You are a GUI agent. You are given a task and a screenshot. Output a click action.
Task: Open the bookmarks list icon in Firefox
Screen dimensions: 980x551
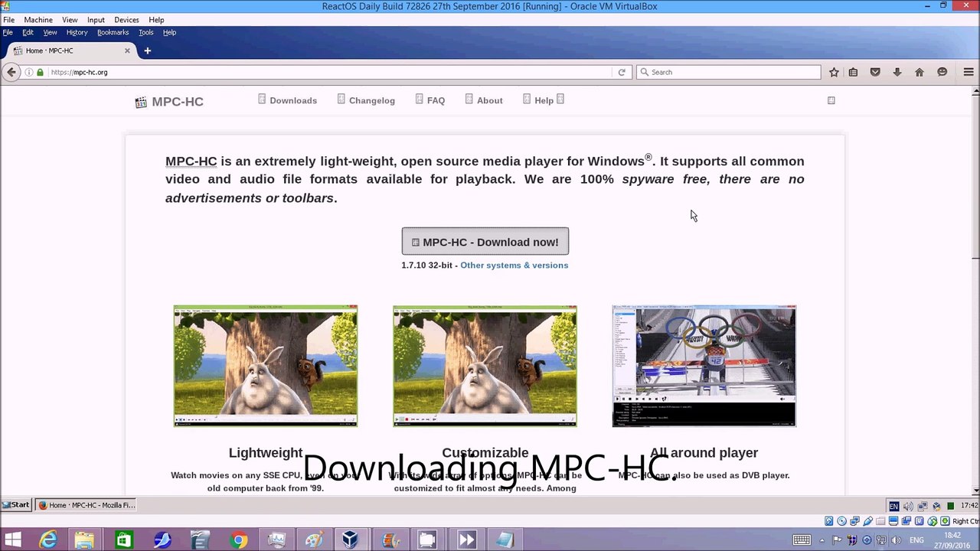point(853,72)
